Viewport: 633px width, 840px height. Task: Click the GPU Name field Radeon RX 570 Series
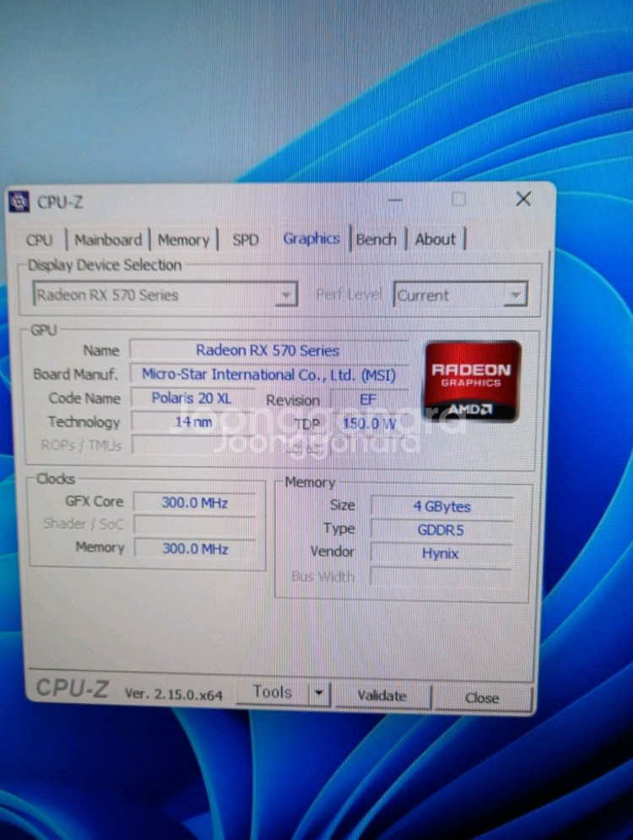(x=268, y=350)
